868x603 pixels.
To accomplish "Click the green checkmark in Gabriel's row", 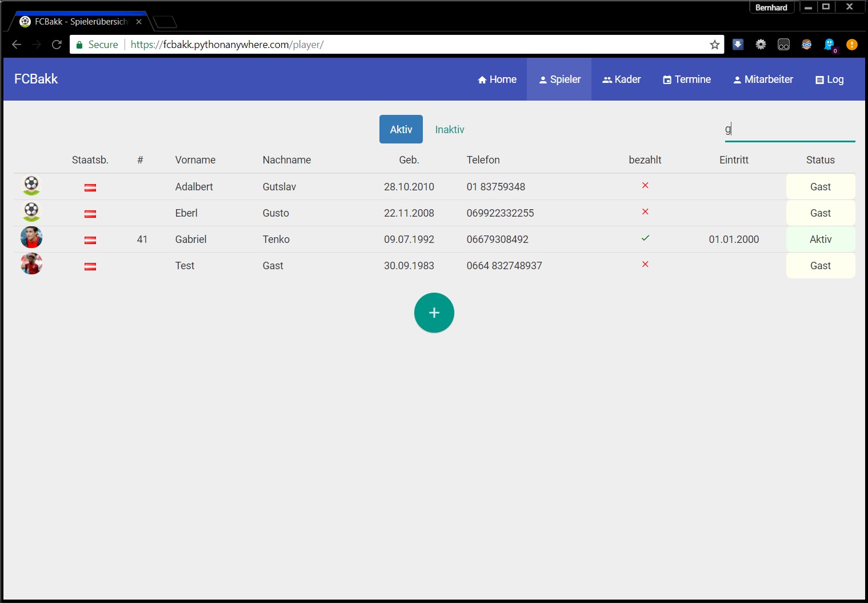I will coord(645,238).
